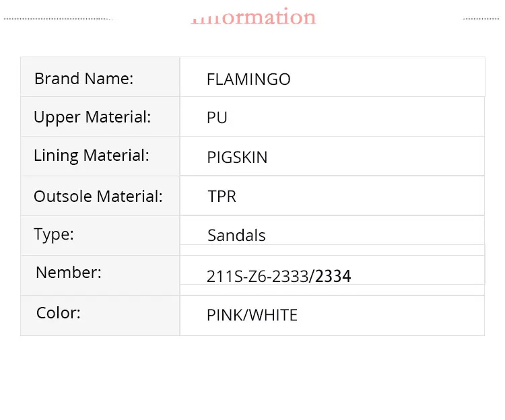Click the Nember row label
The image size is (505, 420).
[x=69, y=273]
